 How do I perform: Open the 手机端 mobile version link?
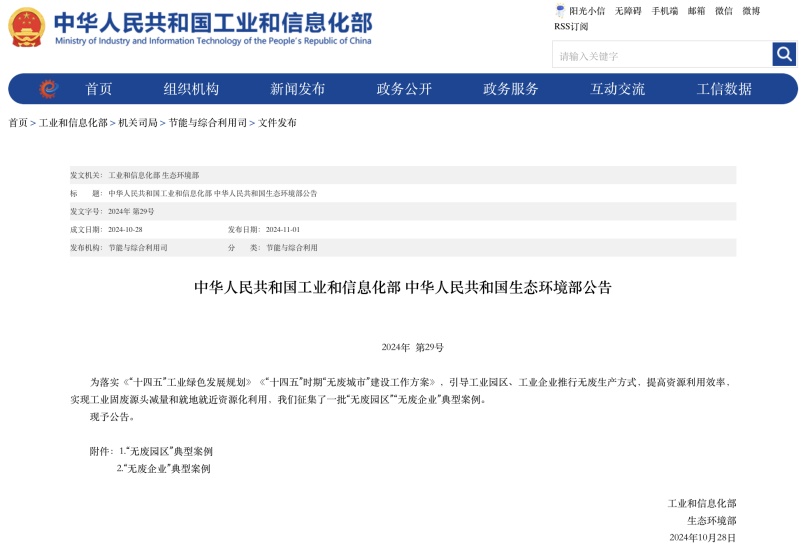pos(665,11)
